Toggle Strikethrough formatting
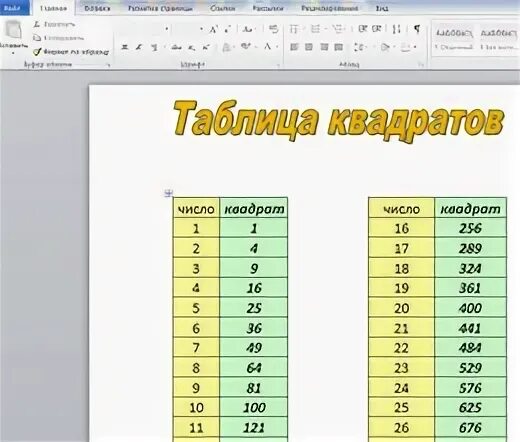This screenshot has width=520, height=442. (176, 47)
